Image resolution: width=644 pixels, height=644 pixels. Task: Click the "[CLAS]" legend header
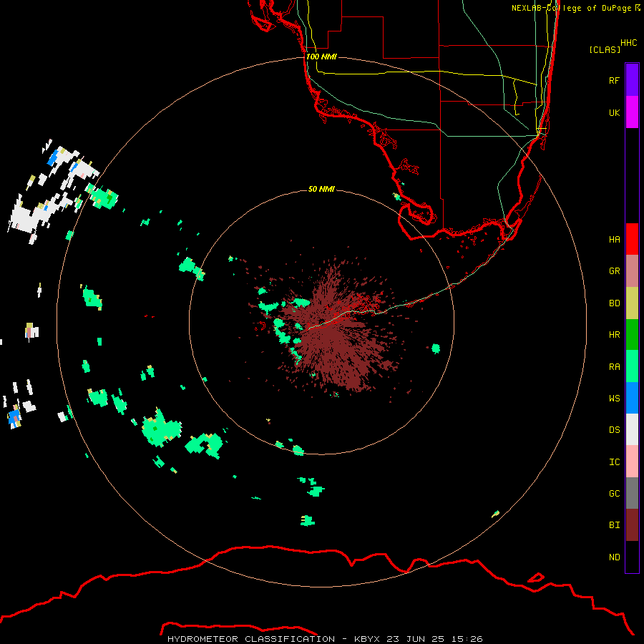tap(605, 49)
